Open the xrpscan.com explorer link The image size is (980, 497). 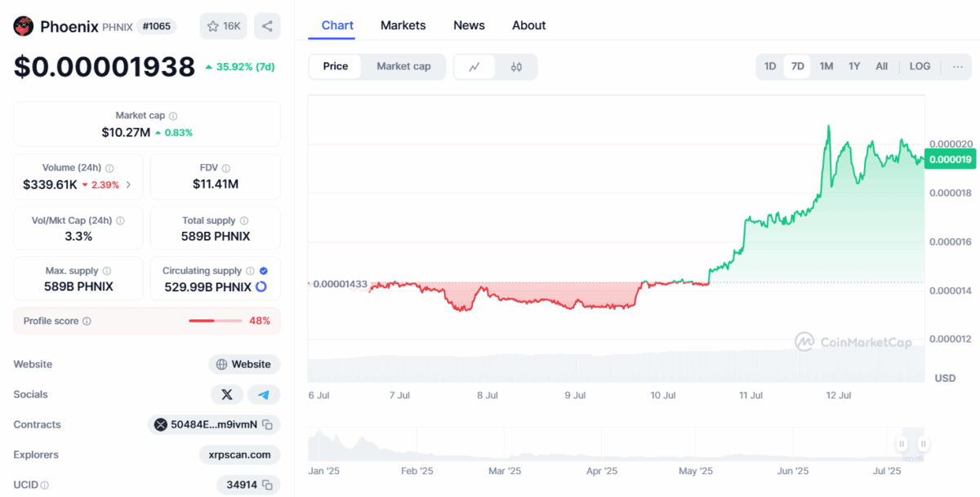click(x=239, y=455)
